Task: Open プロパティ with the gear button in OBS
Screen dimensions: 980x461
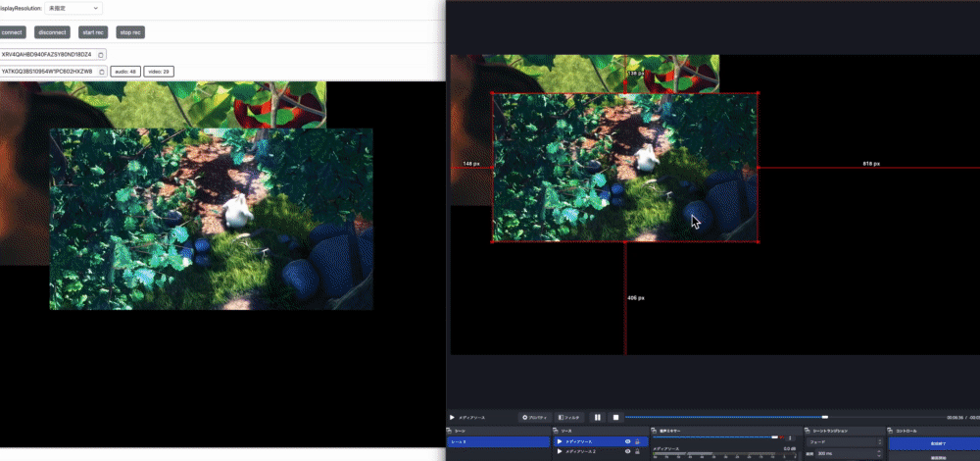Action: 535,417
